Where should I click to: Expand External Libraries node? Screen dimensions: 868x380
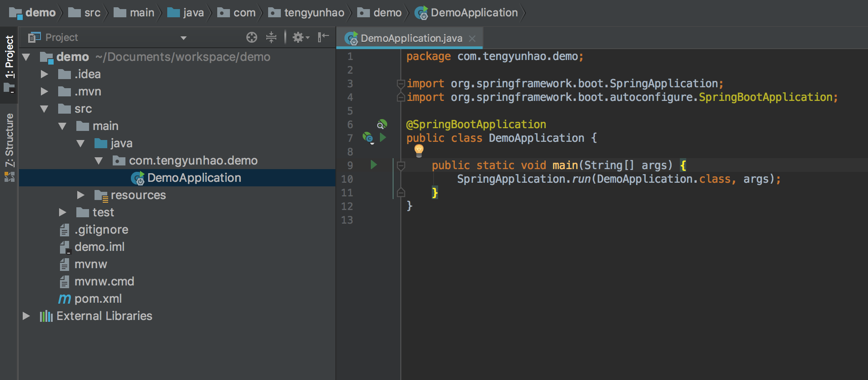pos(26,316)
